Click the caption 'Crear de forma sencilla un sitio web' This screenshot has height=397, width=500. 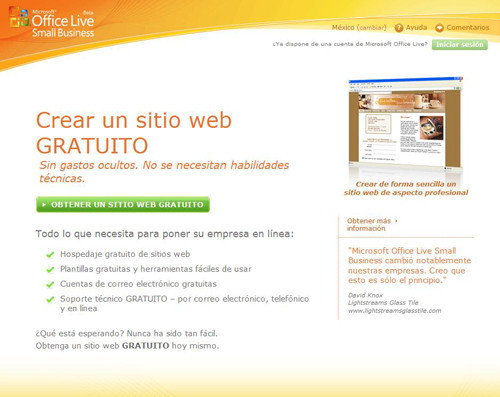[406, 188]
